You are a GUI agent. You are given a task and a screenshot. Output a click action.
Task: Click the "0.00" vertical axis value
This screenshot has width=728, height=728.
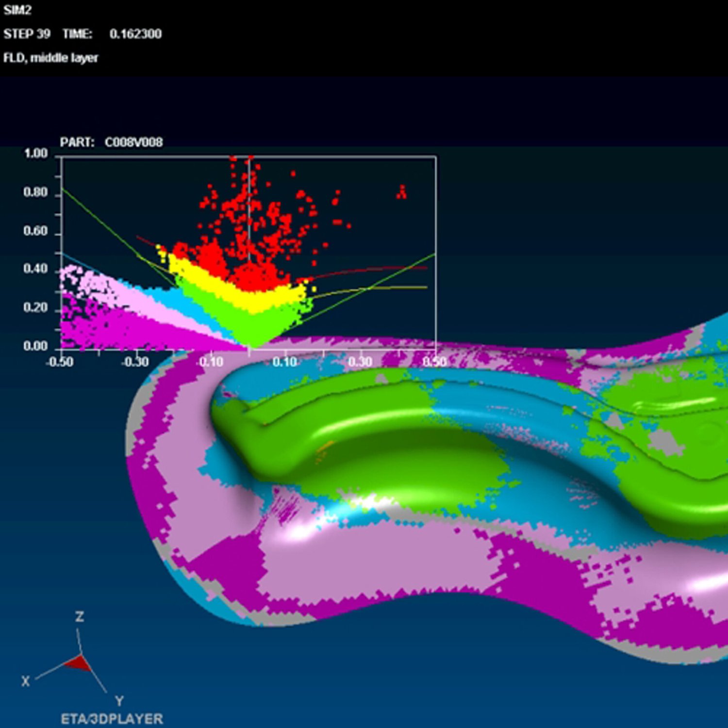coord(36,346)
